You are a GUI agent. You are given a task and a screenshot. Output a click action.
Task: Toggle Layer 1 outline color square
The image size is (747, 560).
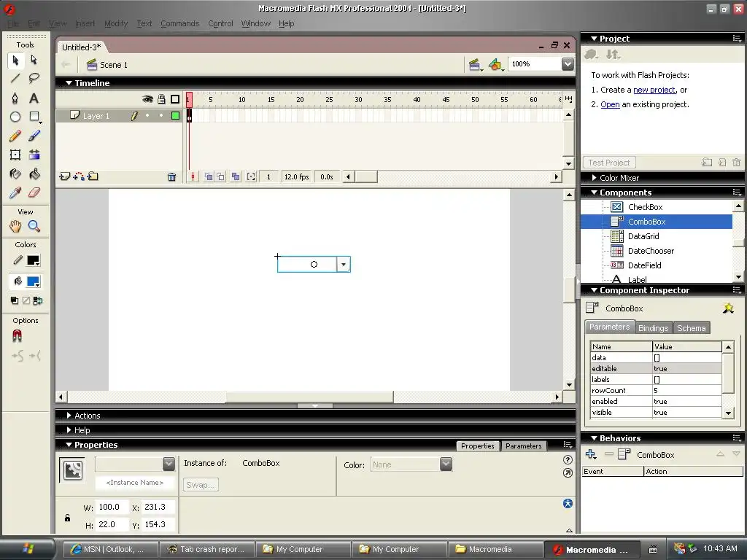175,116
